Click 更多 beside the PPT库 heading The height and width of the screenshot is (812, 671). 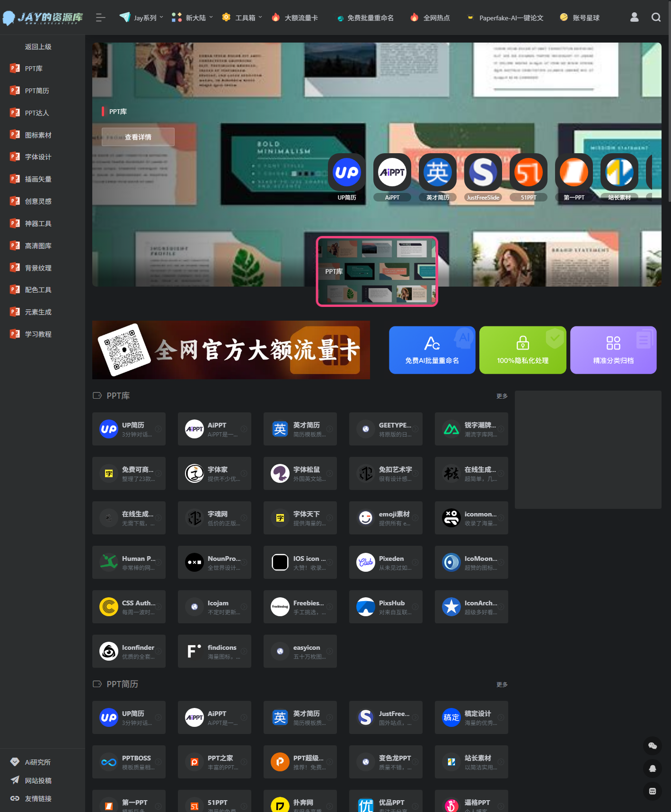pyautogui.click(x=502, y=396)
